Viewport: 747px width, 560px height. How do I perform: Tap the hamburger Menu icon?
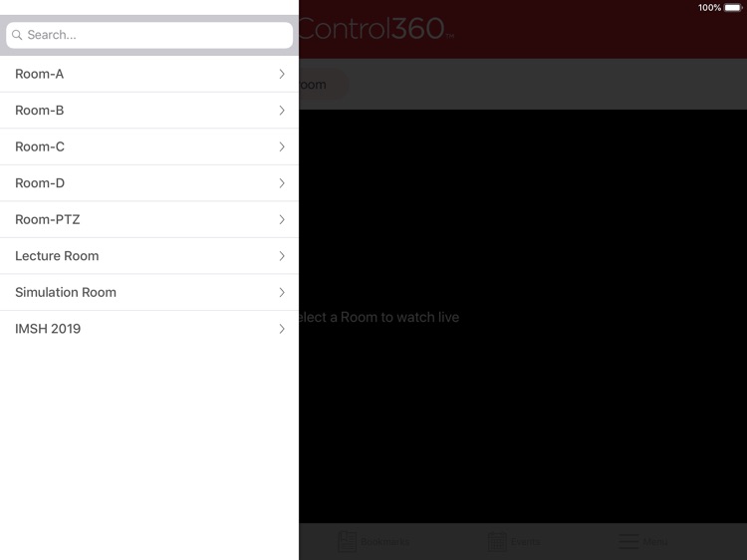click(x=628, y=541)
